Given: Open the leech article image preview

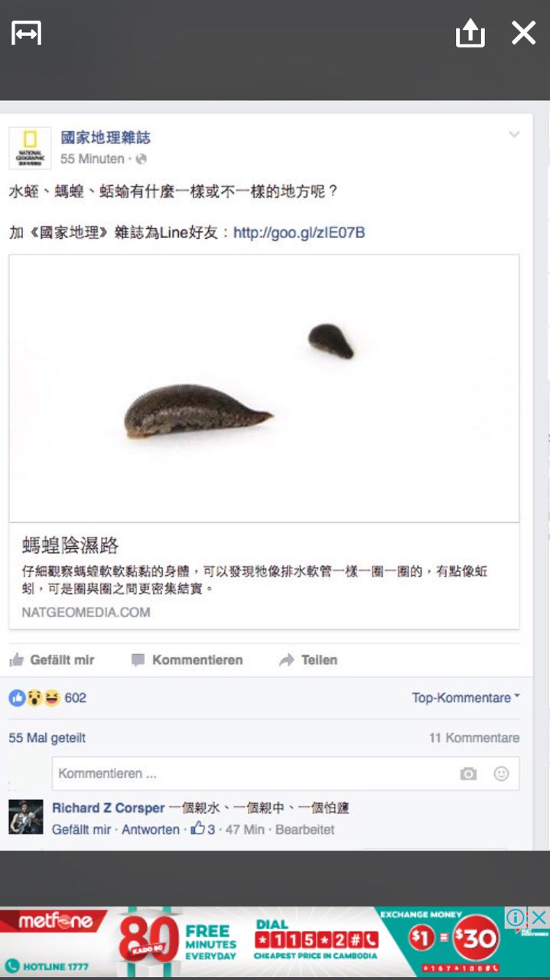Looking at the screenshot, I should tap(264, 388).
